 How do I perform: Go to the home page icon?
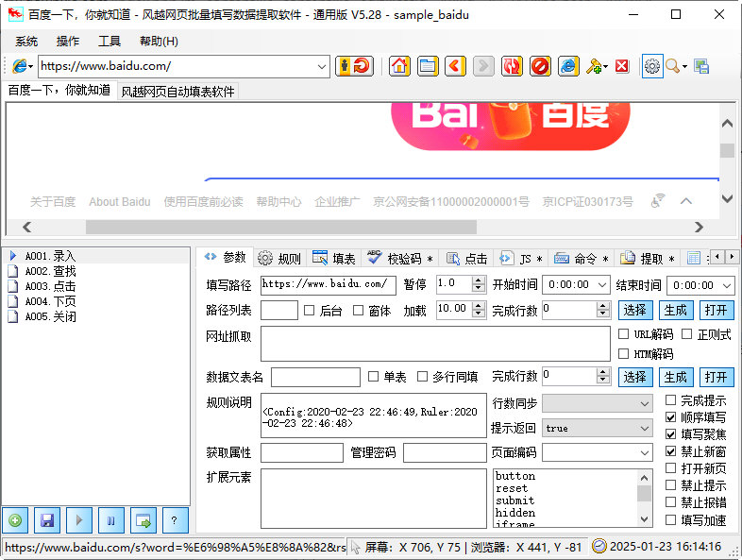399,66
